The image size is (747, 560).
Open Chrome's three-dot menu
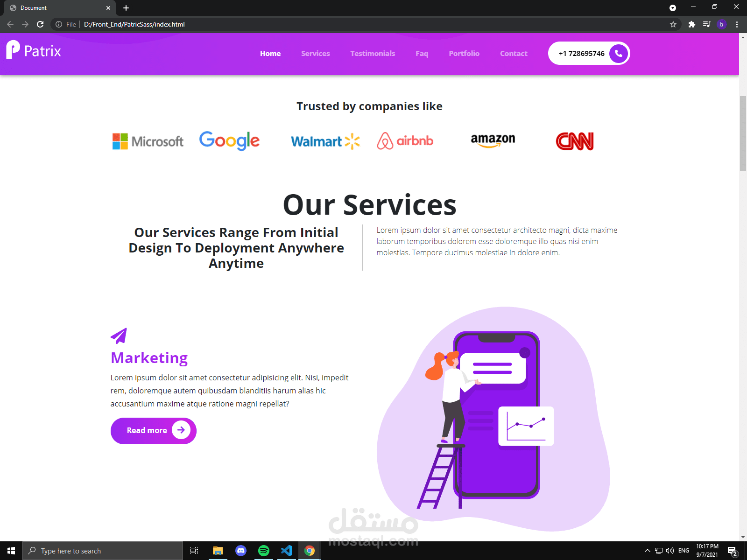(737, 24)
